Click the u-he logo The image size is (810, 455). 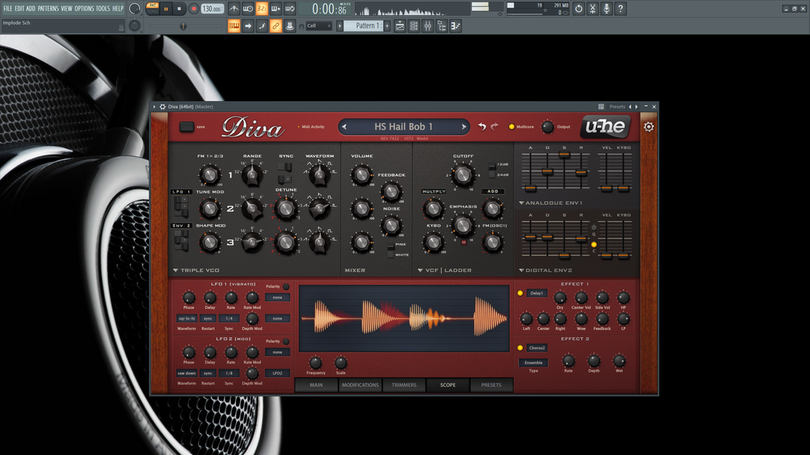pos(605,127)
